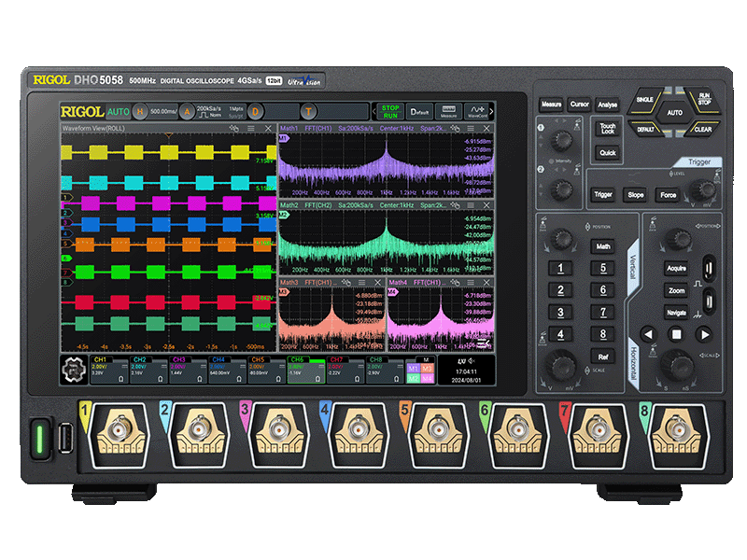Tap the orange T trigger icon
This screenshot has height=560, width=747.
[x=306, y=111]
